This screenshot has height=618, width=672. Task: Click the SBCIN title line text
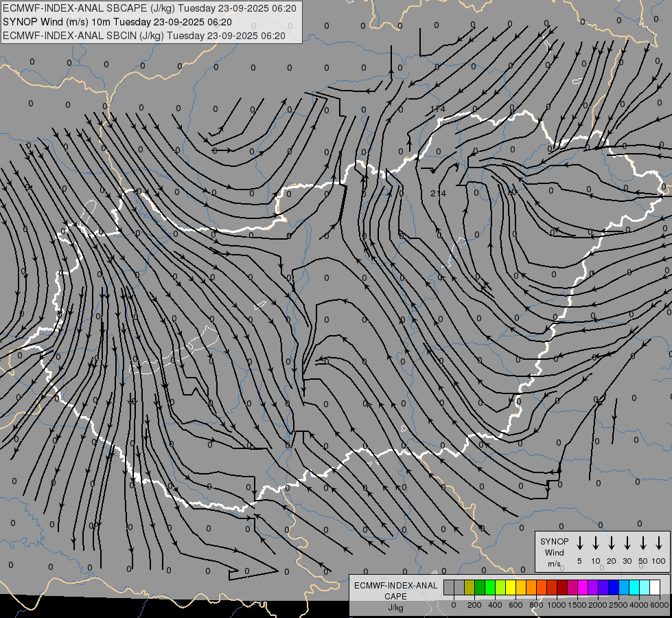point(144,36)
